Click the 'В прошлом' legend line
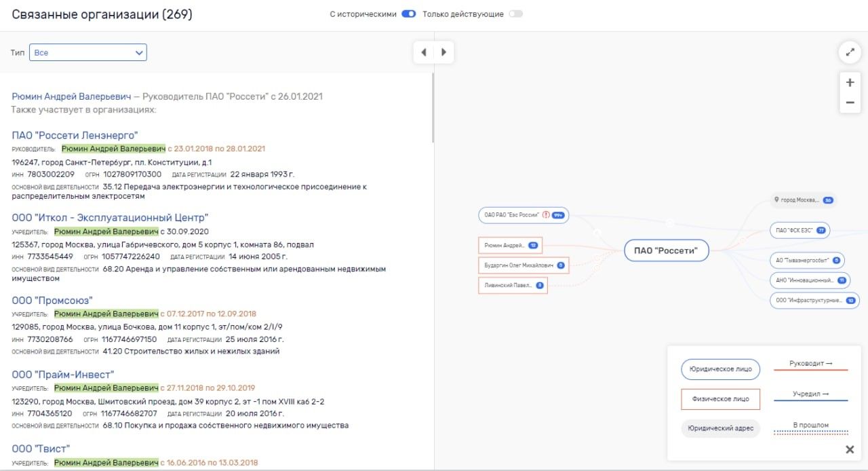Screen dimensions: 868x471 811,427
